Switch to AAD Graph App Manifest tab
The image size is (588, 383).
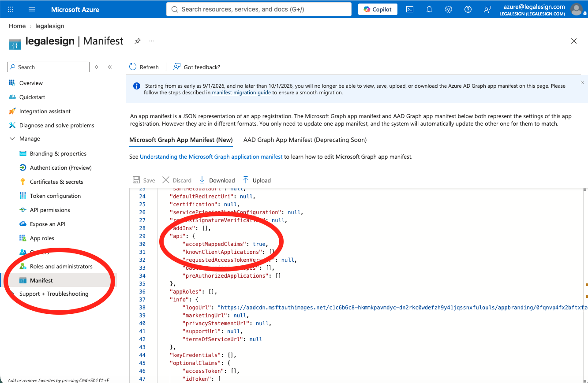pos(305,140)
